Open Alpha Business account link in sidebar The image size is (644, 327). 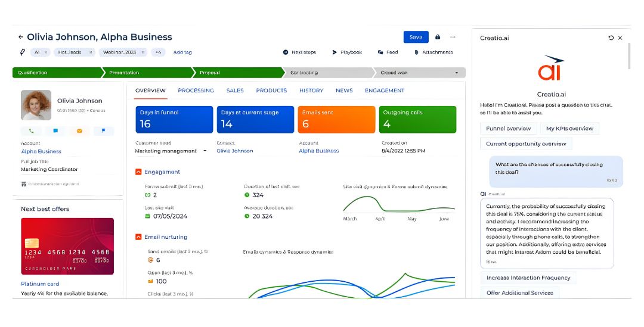(41, 151)
